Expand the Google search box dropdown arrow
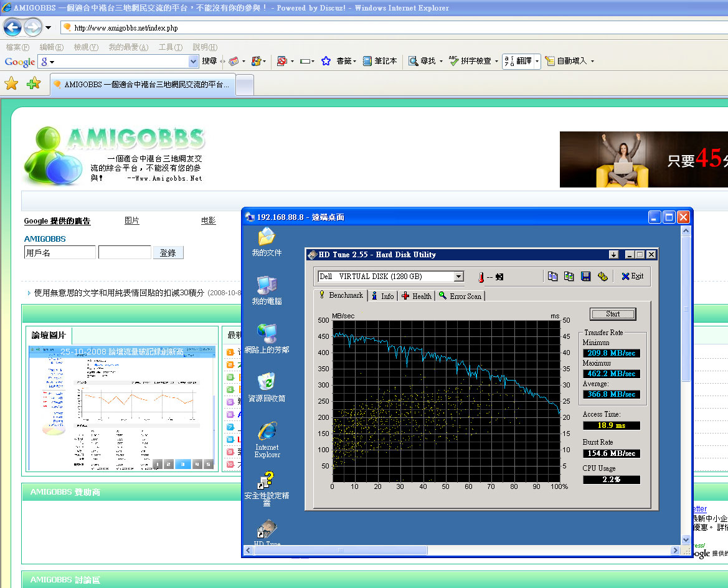 (x=193, y=61)
